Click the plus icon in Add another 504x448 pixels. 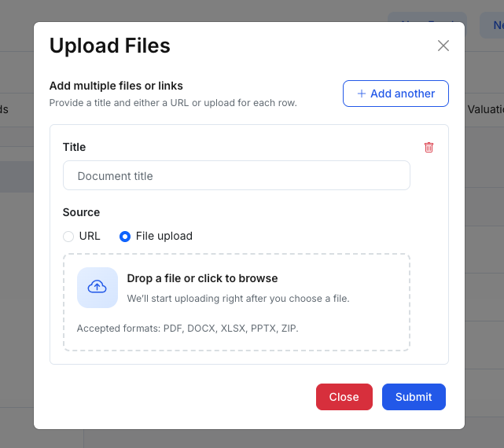tap(362, 94)
